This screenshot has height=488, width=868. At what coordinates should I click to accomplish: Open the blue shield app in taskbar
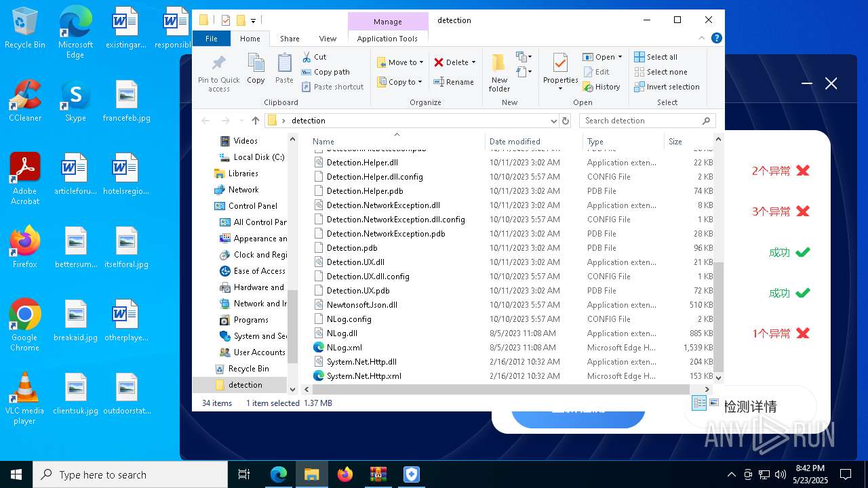pyautogui.click(x=412, y=474)
